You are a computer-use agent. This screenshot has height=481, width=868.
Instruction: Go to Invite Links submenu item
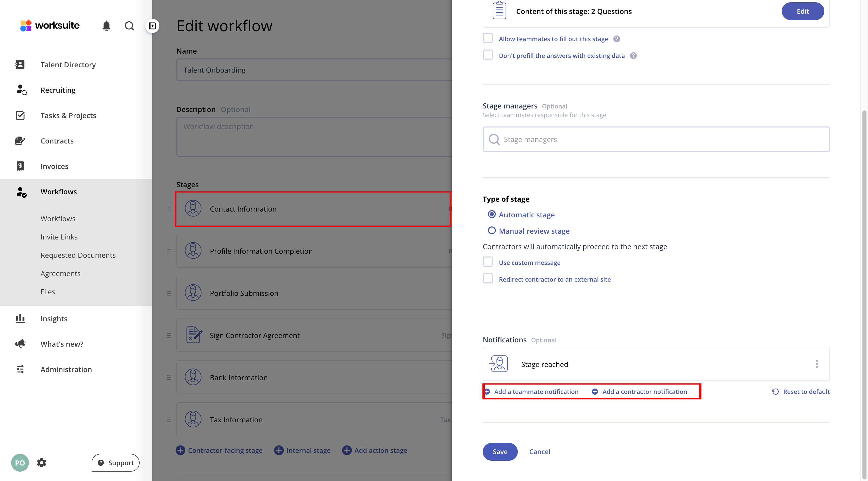[x=59, y=237]
